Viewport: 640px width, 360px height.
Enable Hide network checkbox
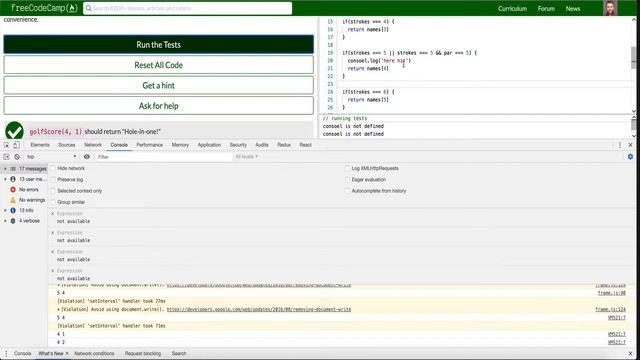pos(53,168)
